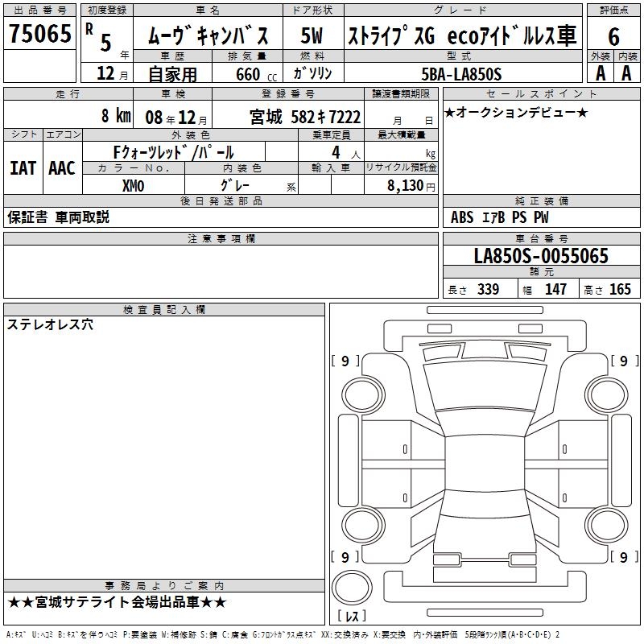The image size is (644, 644).
Task: Select color number XM0
Action: [x=133, y=186]
